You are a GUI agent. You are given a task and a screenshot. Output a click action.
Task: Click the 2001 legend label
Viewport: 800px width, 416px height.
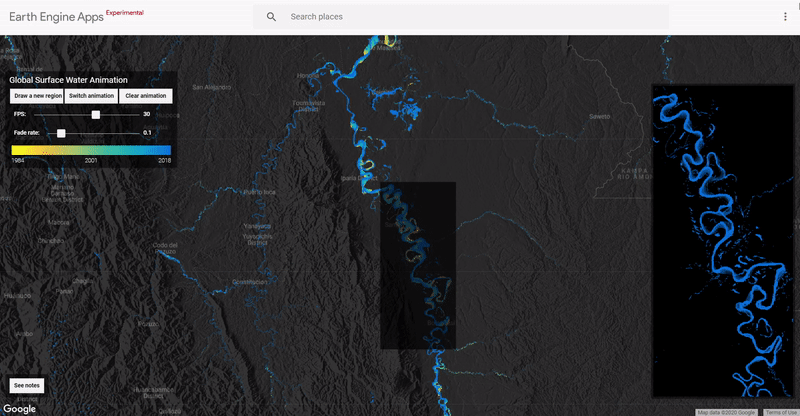pyautogui.click(x=91, y=160)
